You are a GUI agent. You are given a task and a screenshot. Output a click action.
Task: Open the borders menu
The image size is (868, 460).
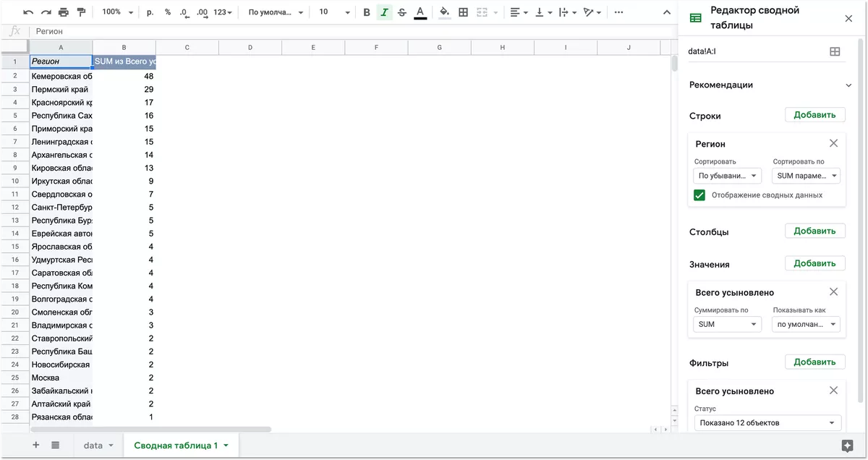tap(463, 12)
